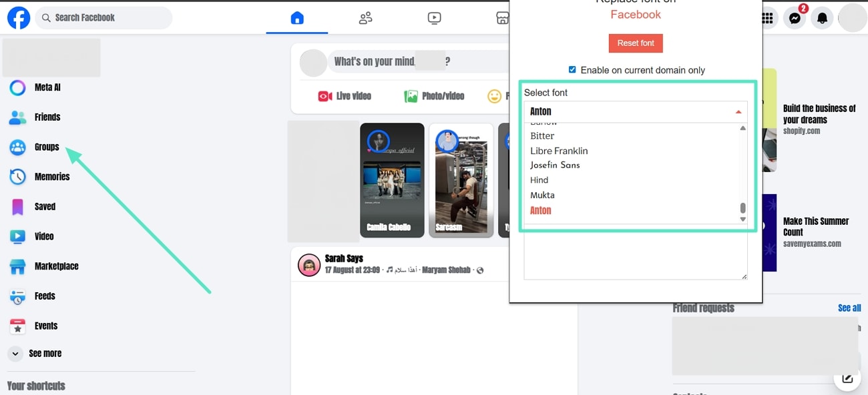The width and height of the screenshot is (868, 395).
Task: Open Video in left sidebar
Action: 44,236
